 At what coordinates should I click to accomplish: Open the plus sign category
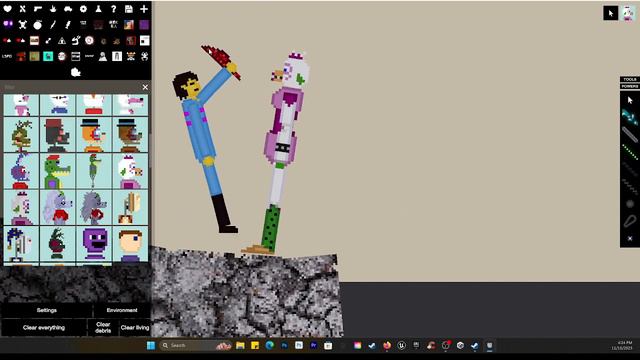144,9
